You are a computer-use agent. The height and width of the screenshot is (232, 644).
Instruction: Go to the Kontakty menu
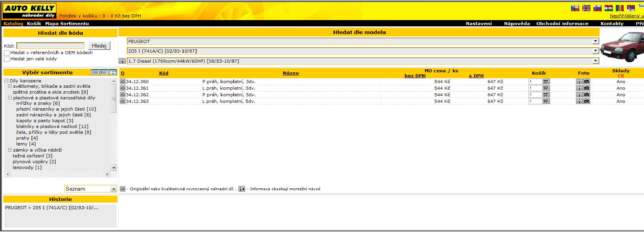(612, 24)
